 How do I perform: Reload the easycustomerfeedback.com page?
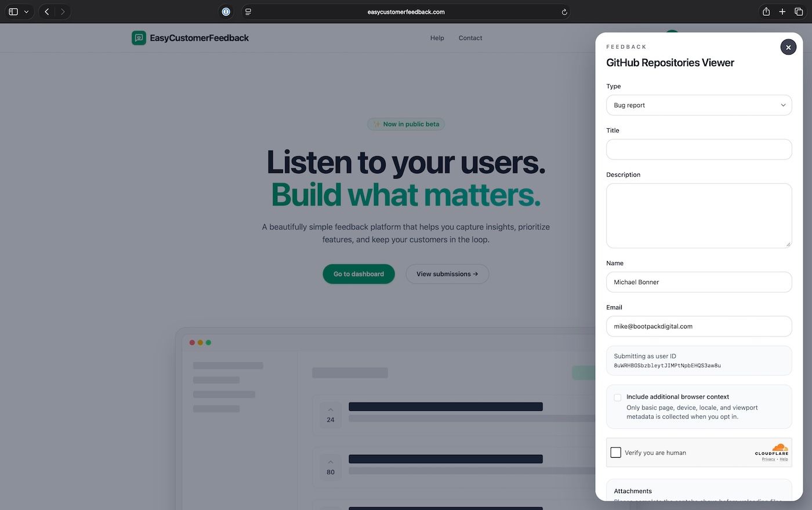tap(564, 11)
